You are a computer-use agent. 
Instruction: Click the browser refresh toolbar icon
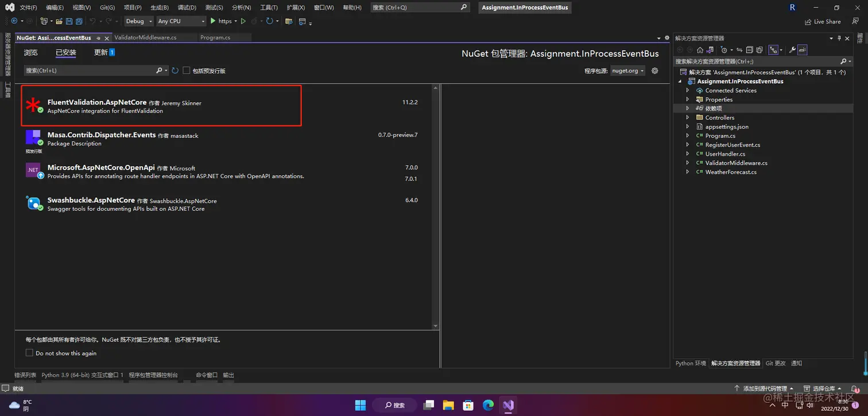269,21
